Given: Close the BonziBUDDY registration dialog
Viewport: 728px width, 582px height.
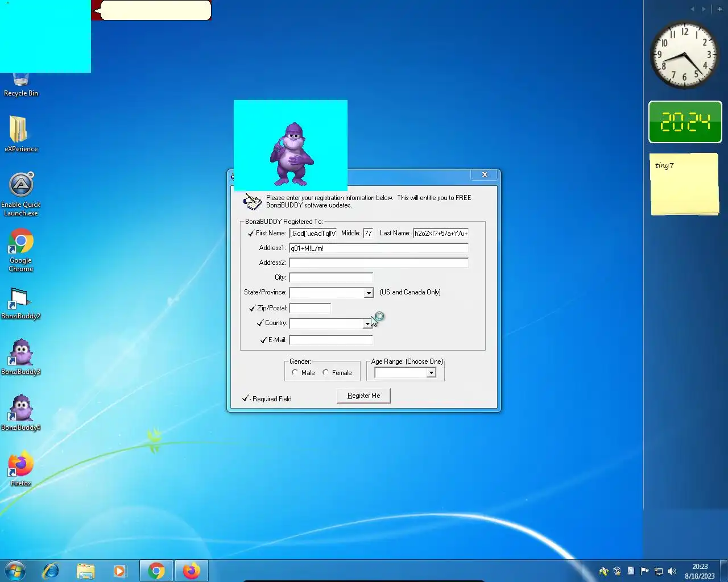Looking at the screenshot, I should (x=485, y=174).
